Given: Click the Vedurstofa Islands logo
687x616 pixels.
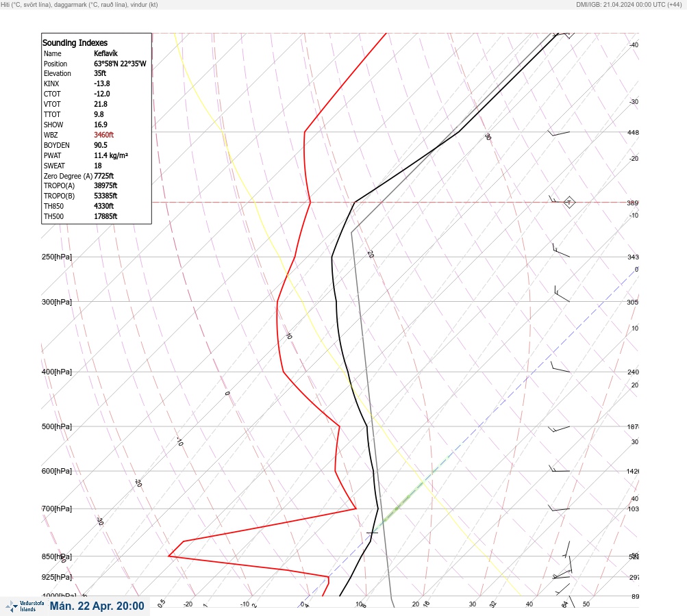Looking at the screenshot, I should (x=25, y=606).
